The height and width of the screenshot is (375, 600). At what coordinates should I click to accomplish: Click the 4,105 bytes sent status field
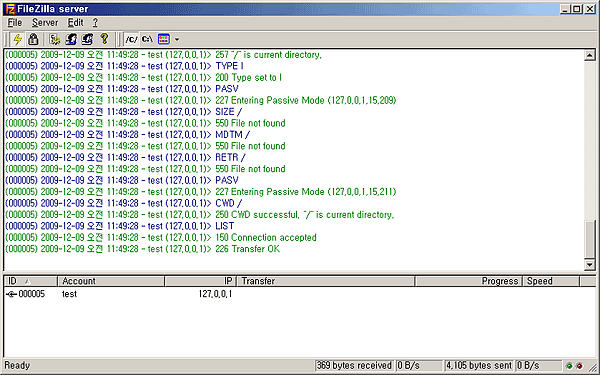point(479,365)
